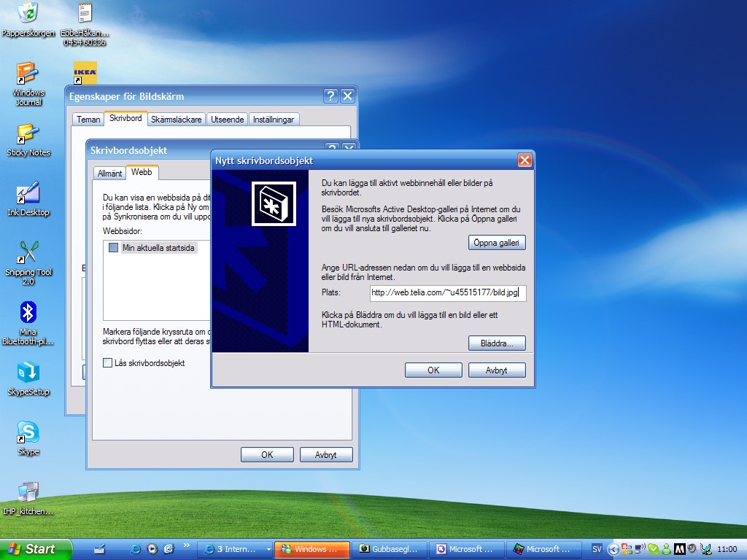The image size is (747, 560).
Task: Click the Start button
Action: [x=35, y=549]
